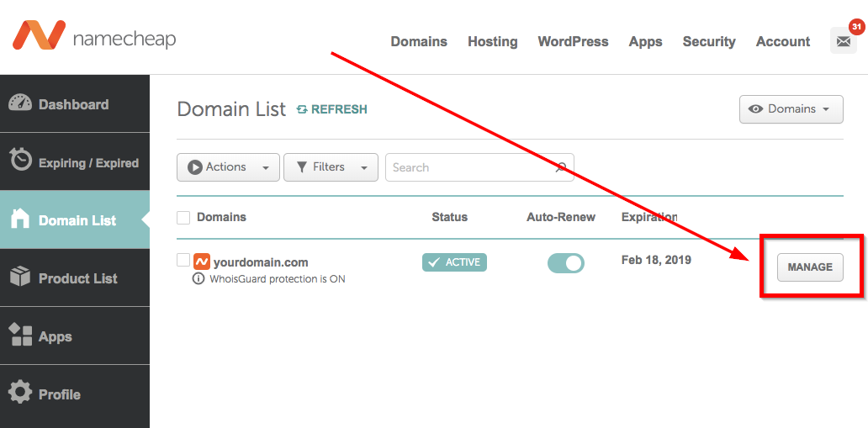Click the Expiring / Expired clock icon
The height and width of the screenshot is (428, 868).
pyautogui.click(x=20, y=160)
